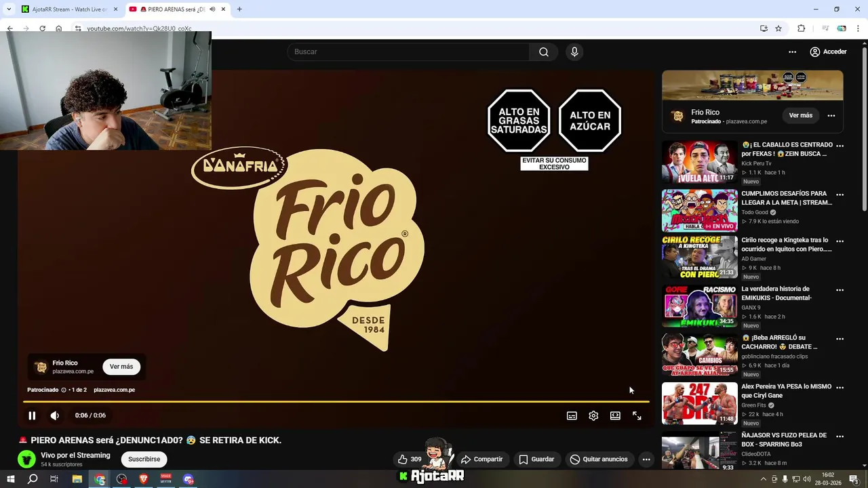Image resolution: width=868 pixels, height=488 pixels.
Task: Click the Buscar search field
Action: (409, 52)
